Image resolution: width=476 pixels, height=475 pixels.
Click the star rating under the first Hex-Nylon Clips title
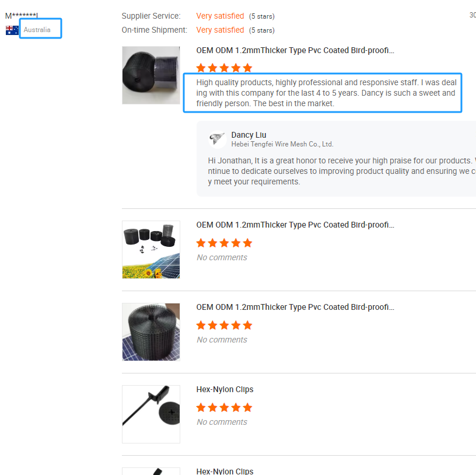[x=224, y=407]
